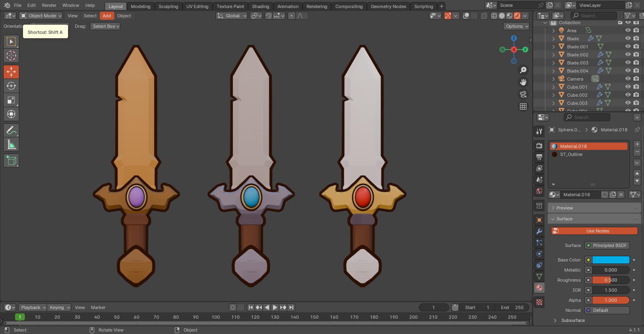Viewport: 644px width, 334px height.
Task: Open the World properties tab
Action: point(539,191)
